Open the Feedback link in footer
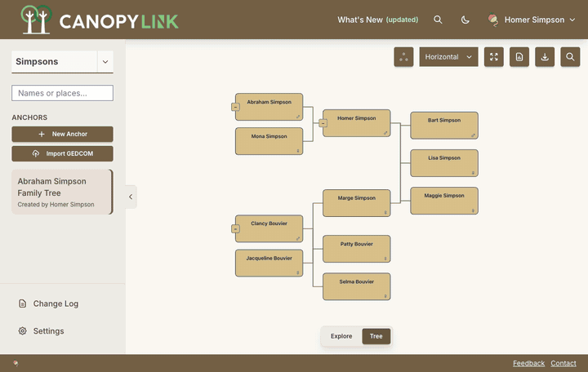 click(528, 363)
